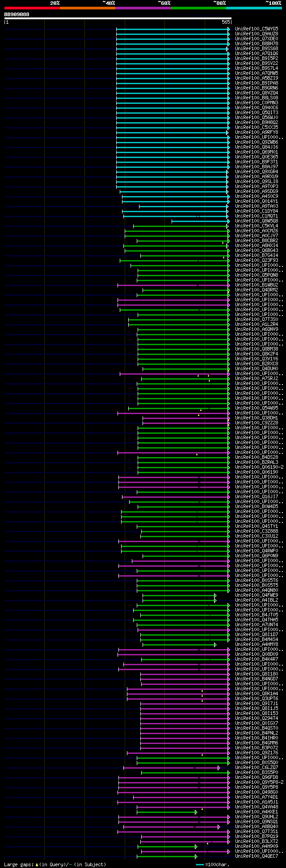286x868 pixels.
Task: Select label UniRef100_Q6P0N9
Action: pyautogui.click(x=257, y=556)
